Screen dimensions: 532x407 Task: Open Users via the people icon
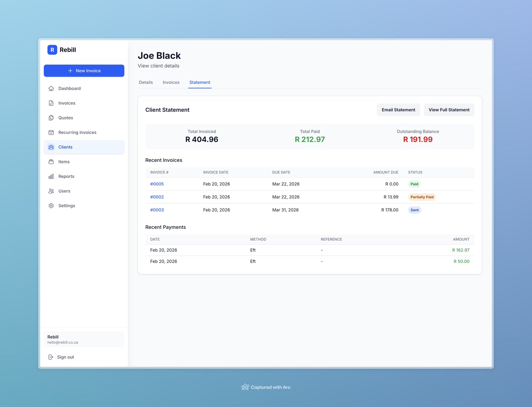pos(51,191)
